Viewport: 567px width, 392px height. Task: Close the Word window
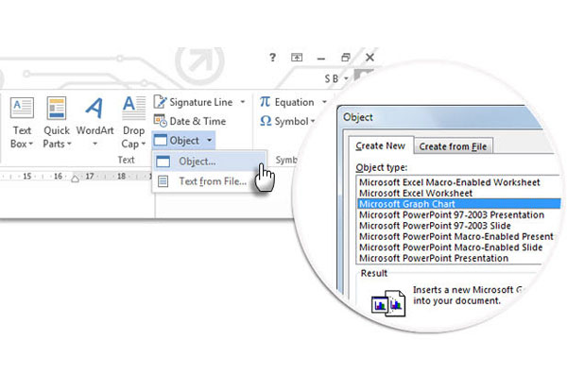click(x=369, y=57)
